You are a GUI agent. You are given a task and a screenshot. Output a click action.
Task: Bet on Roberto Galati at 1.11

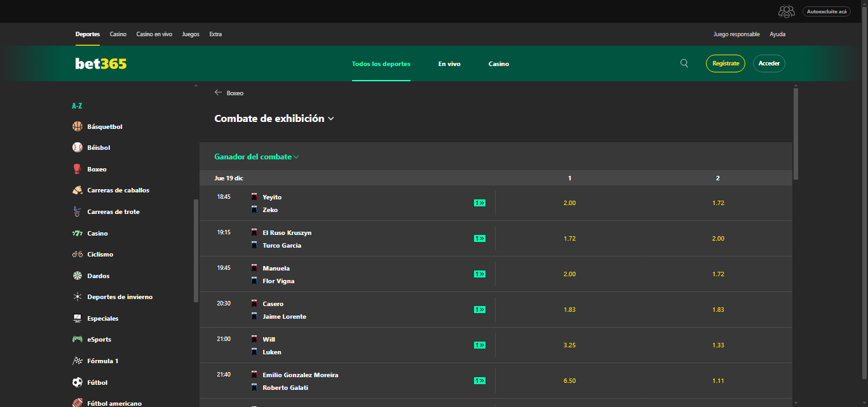pyautogui.click(x=718, y=381)
